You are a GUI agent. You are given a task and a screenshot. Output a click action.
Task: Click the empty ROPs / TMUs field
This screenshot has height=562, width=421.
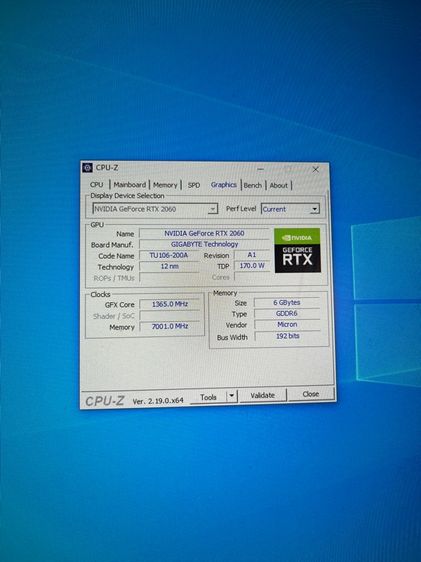click(x=169, y=278)
